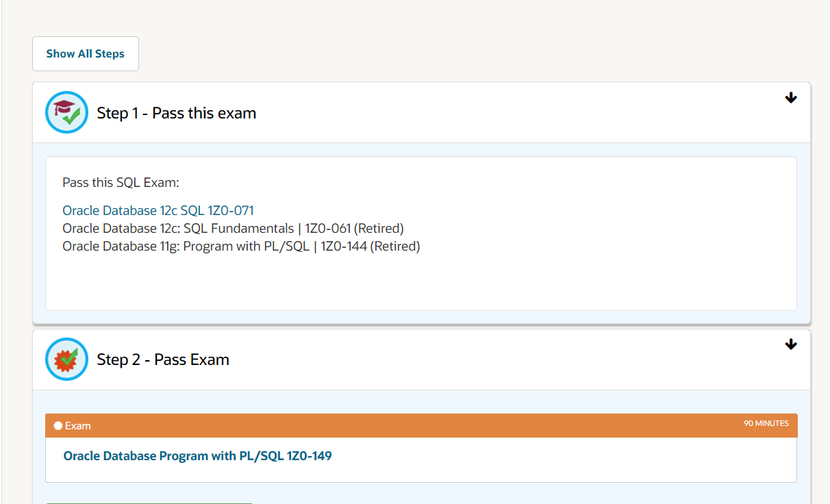Click the Show All Steps button
Viewport: 830px width, 504px height.
click(86, 53)
